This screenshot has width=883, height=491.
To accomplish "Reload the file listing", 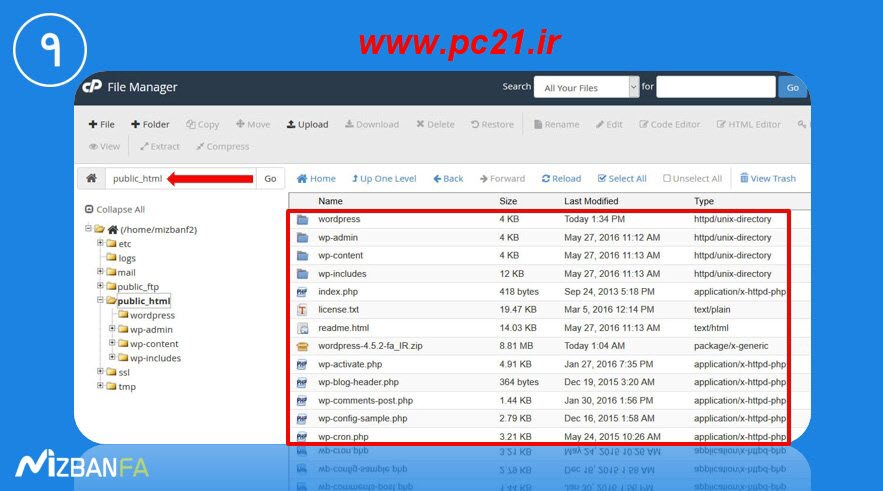I will point(561,178).
